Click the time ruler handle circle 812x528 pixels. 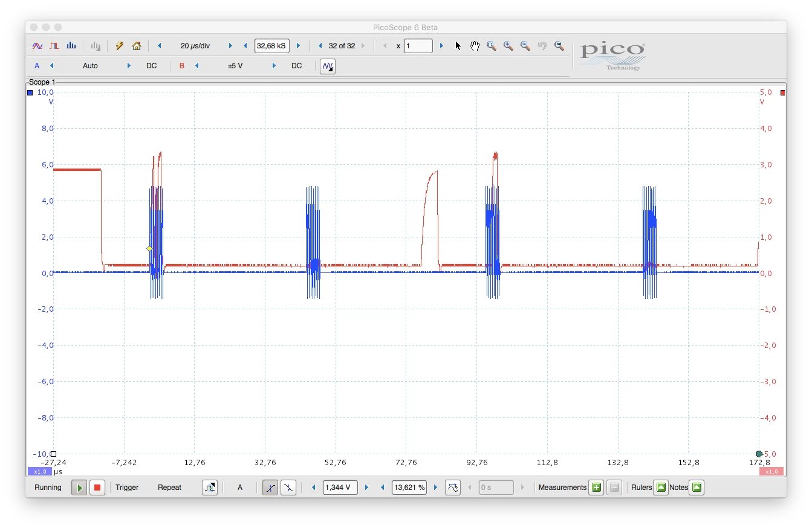coord(759,454)
